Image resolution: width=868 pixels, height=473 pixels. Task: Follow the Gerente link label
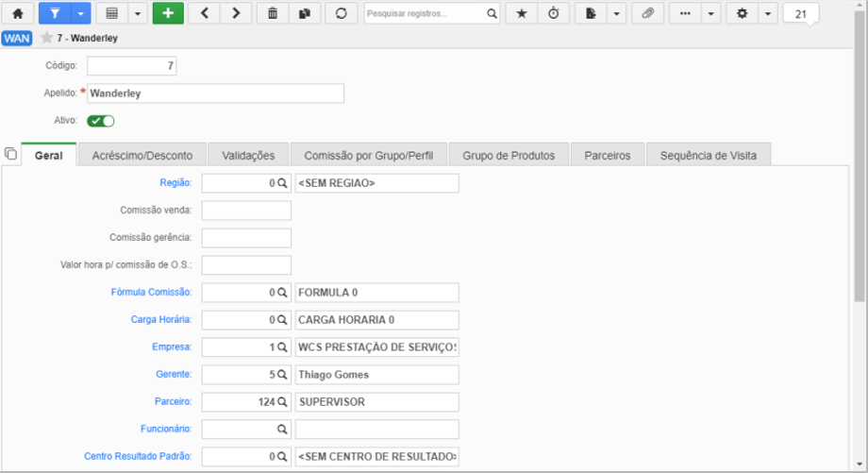coord(174,374)
